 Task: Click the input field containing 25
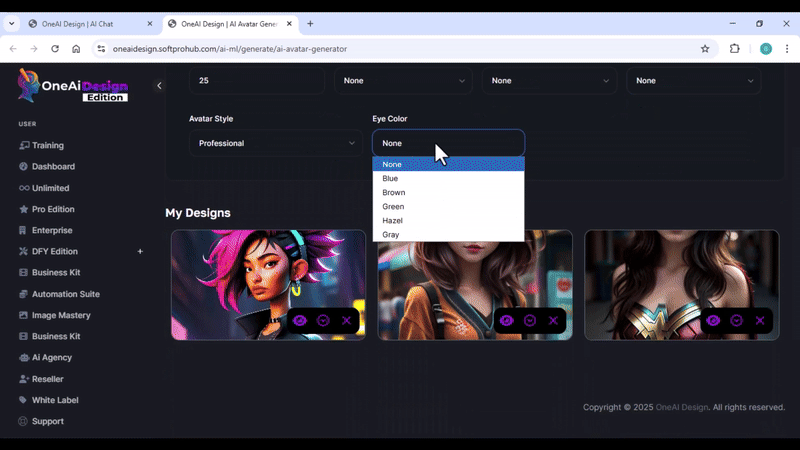(257, 80)
